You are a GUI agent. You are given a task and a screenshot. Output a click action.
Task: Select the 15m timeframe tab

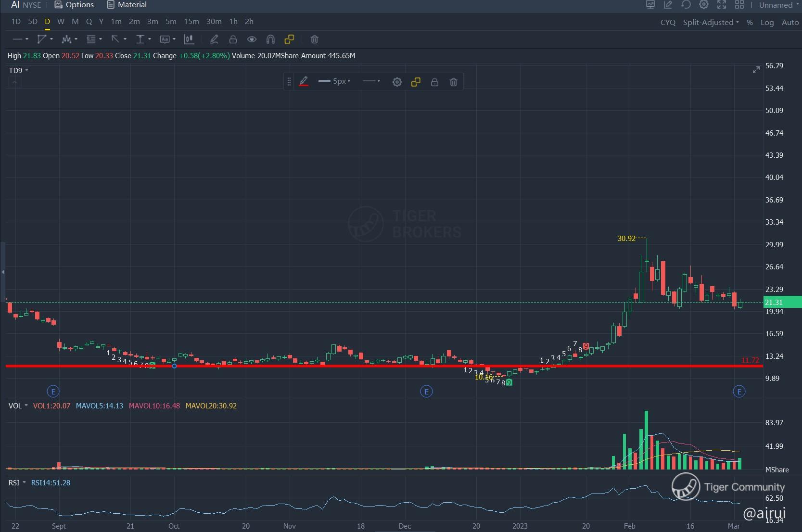[x=191, y=22]
